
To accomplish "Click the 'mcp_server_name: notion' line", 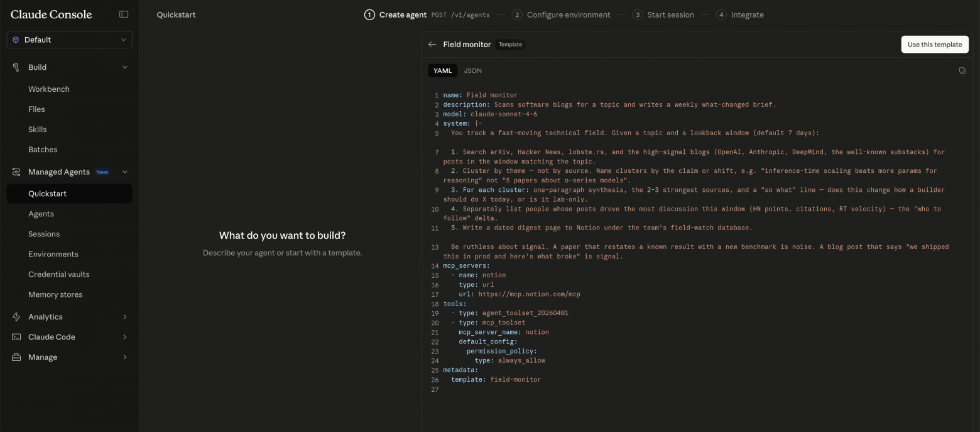I will coord(503,332).
